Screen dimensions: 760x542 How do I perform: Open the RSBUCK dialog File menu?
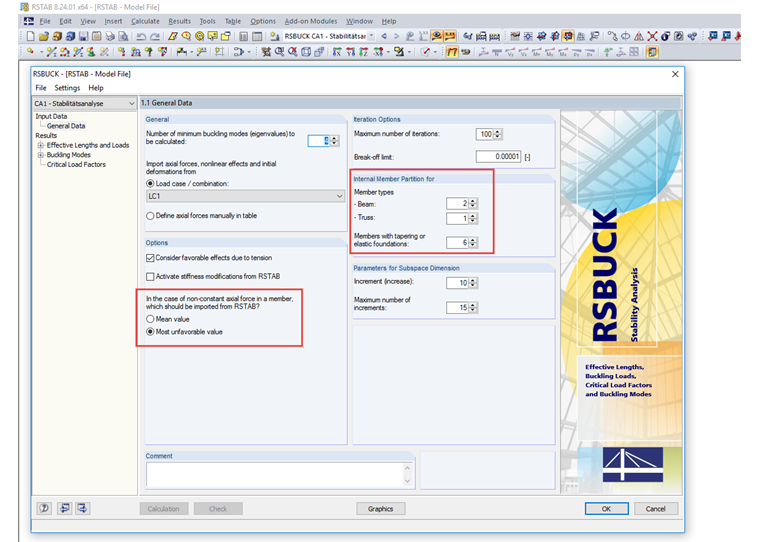point(41,88)
